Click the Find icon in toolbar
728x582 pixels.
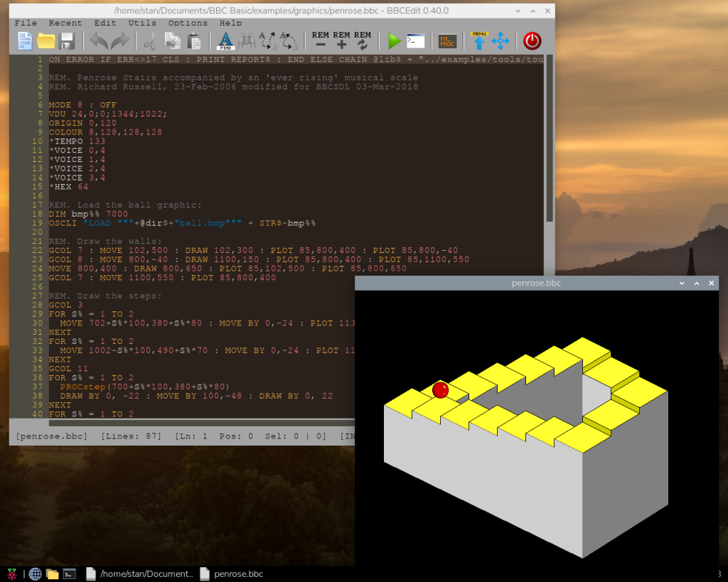pos(225,41)
